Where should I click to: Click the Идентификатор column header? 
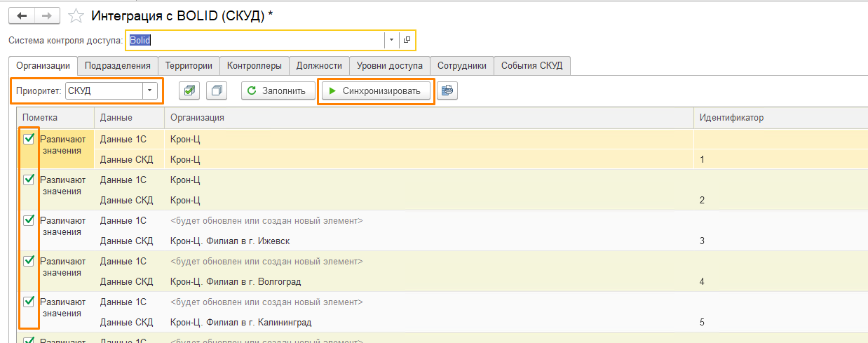731,117
